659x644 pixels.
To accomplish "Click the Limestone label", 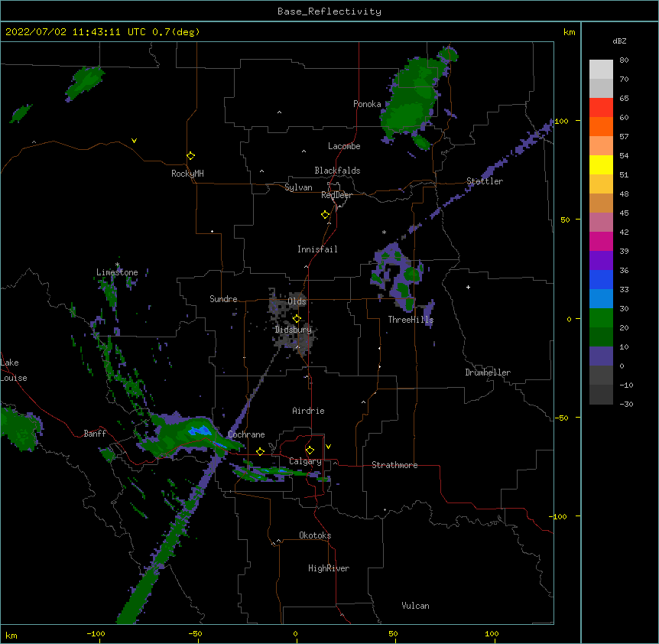I will click(117, 272).
